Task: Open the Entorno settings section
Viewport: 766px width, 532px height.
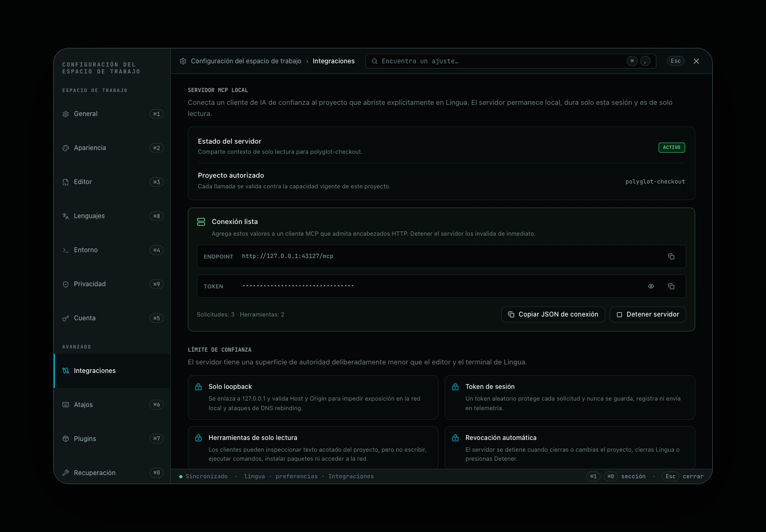Action: coord(112,250)
